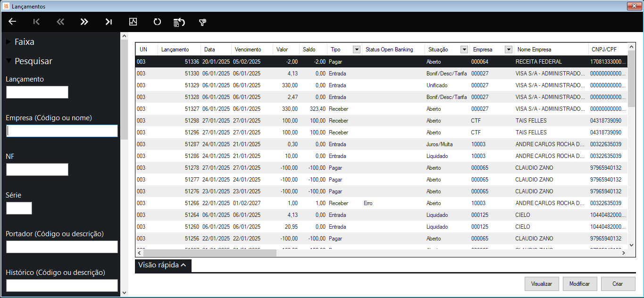Click RECEITA FEDERAL company name cell
The width and height of the screenshot is (644, 298).
(x=538, y=62)
